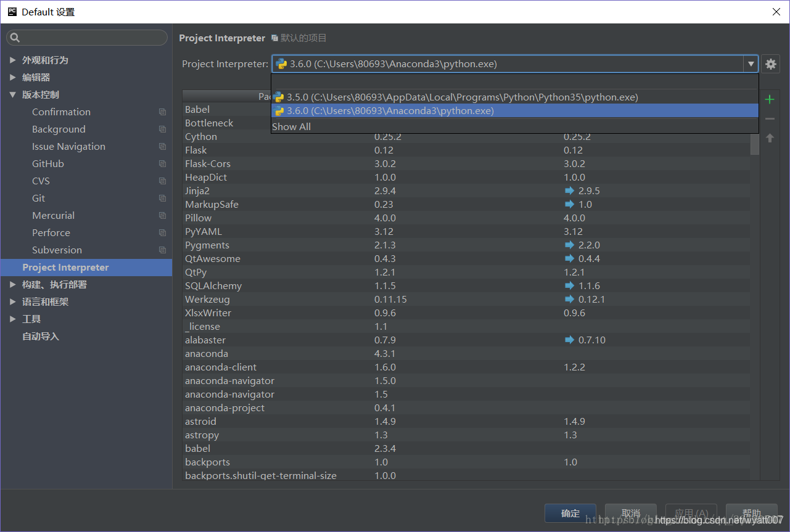Select the backports.shutil-get-terminal-size package row
Screen dimensions: 790x532
[x=466, y=475]
